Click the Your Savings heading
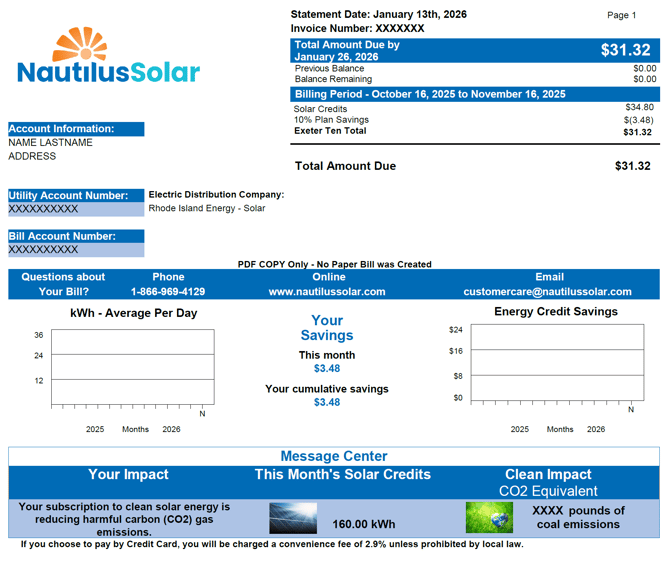670x565 pixels. 327,328
